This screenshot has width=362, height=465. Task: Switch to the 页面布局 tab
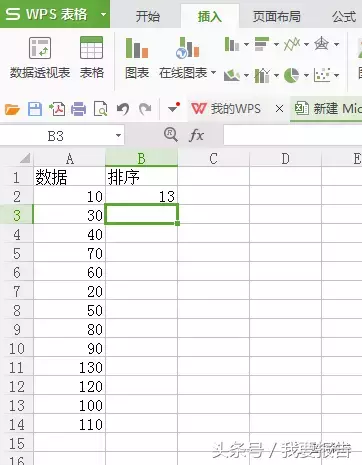point(276,16)
